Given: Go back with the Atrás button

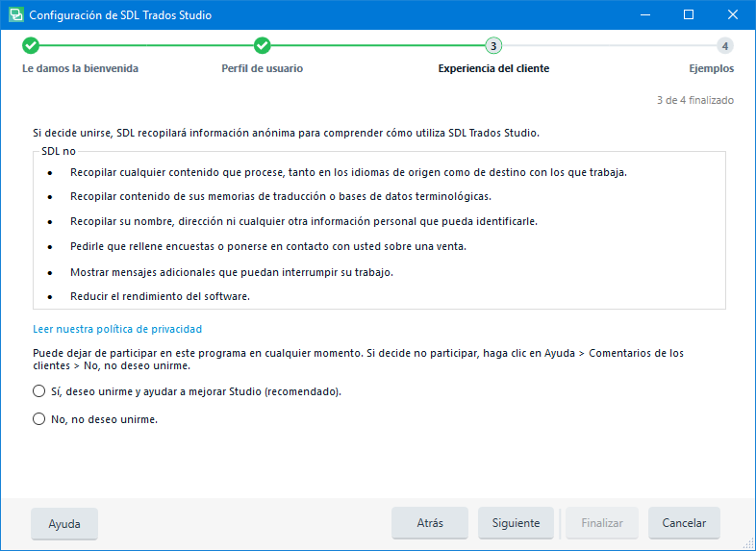Looking at the screenshot, I should [x=430, y=523].
